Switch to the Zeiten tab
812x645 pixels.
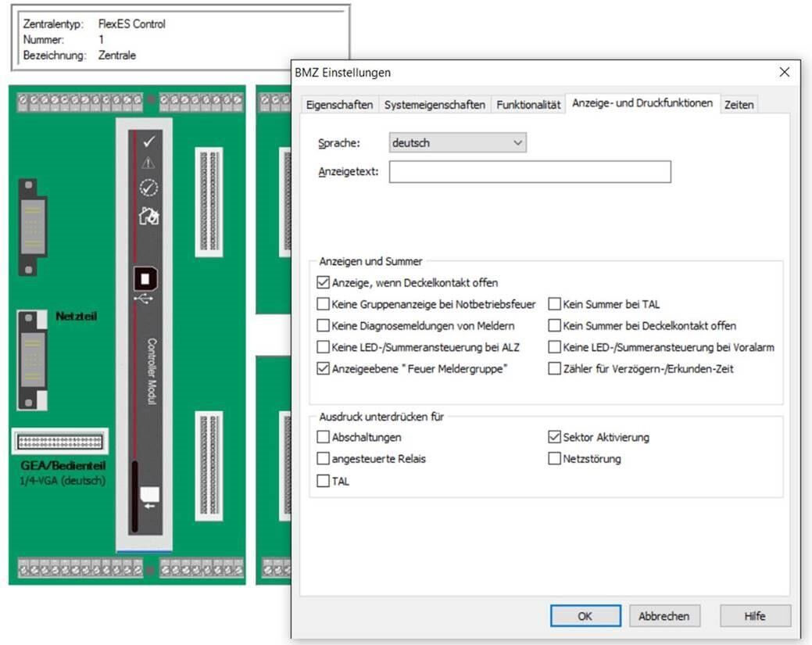[739, 105]
